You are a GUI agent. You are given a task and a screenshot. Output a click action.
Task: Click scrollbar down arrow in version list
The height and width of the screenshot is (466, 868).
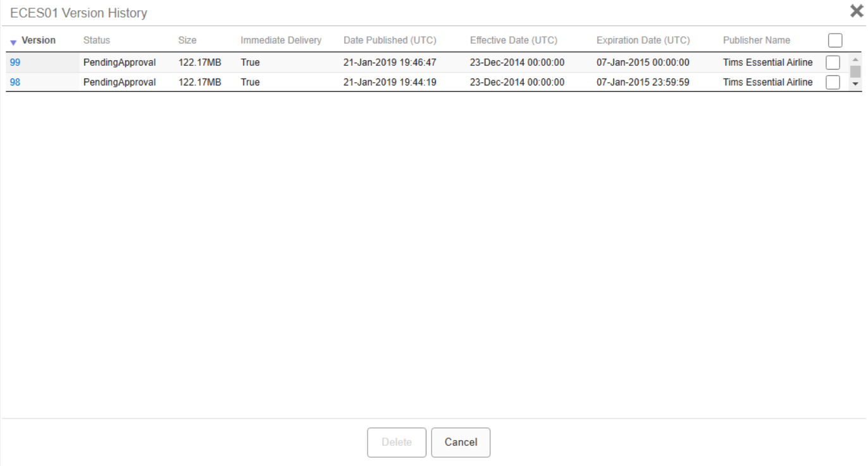point(855,84)
